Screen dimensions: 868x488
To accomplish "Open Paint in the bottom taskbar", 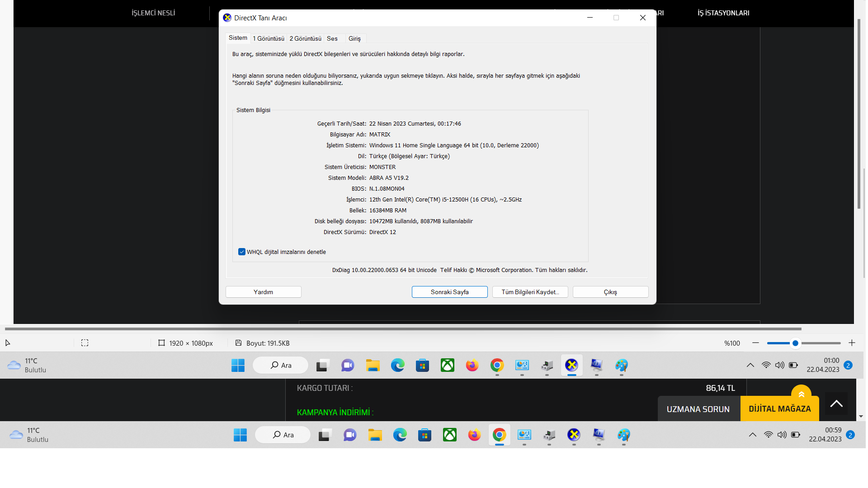I will pyautogui.click(x=624, y=435).
